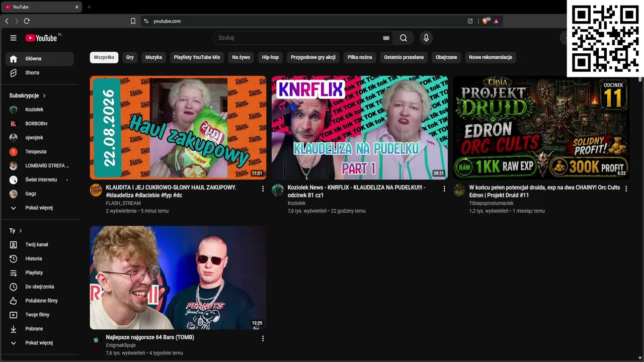Image resolution: width=644 pixels, height=362 pixels.
Task: Open Do obejrzenia watch later list
Action: tap(40, 287)
